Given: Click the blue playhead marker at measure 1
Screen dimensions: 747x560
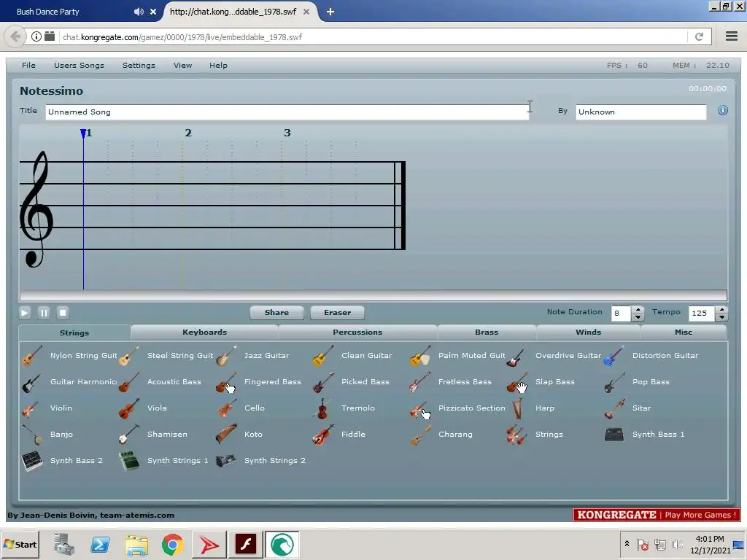Looking at the screenshot, I should (83, 133).
